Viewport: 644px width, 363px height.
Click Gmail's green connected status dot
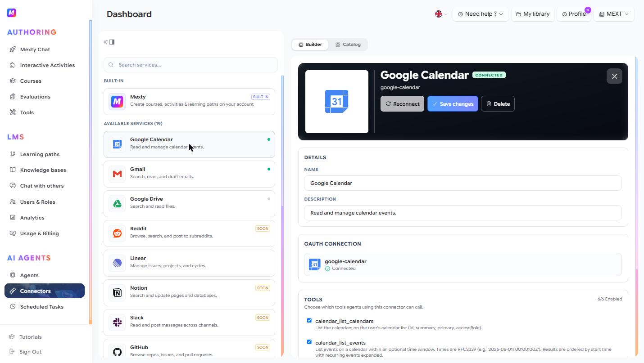[269, 169]
